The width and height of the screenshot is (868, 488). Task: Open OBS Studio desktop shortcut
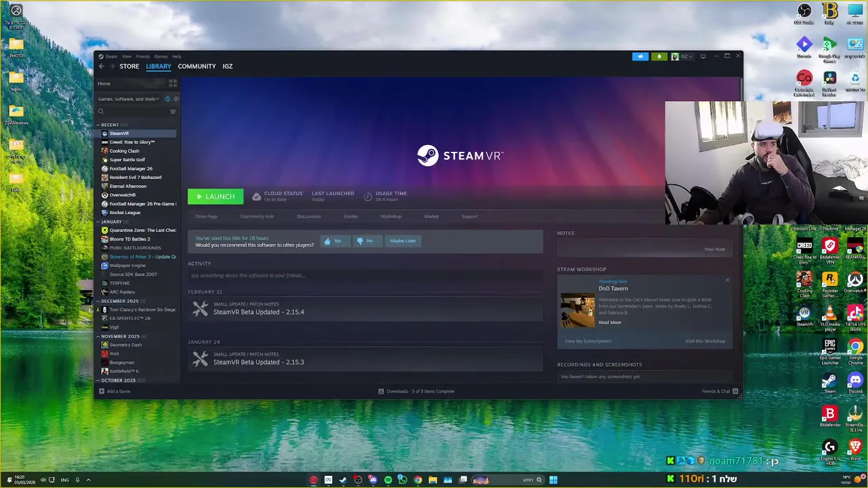[x=804, y=14]
